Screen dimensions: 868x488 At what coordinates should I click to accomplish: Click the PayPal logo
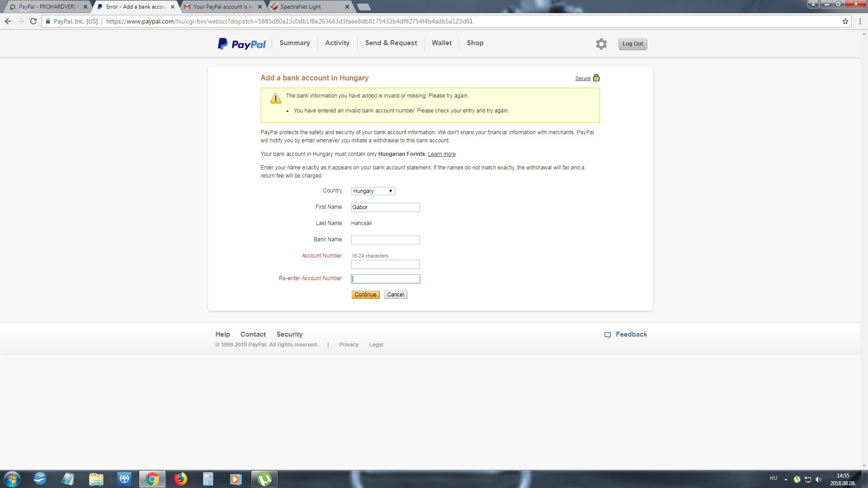pos(242,44)
